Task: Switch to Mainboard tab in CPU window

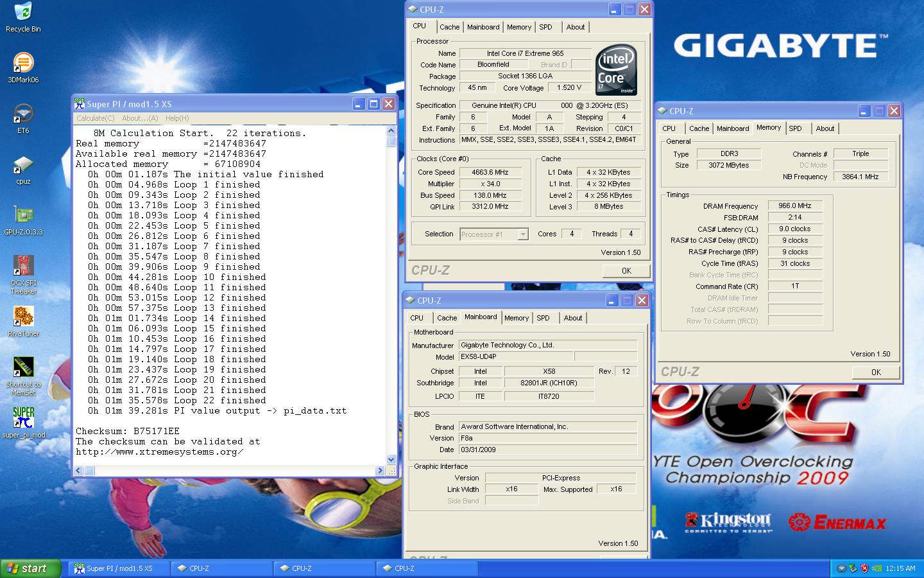Action: (x=483, y=27)
